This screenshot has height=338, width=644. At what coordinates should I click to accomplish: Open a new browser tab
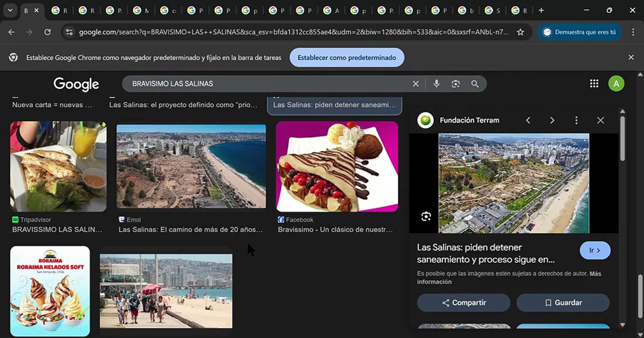[541, 10]
